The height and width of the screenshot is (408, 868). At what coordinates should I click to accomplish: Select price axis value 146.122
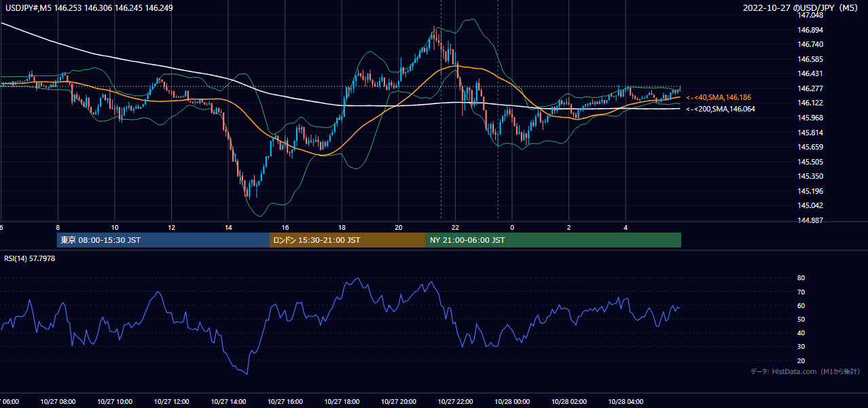811,103
